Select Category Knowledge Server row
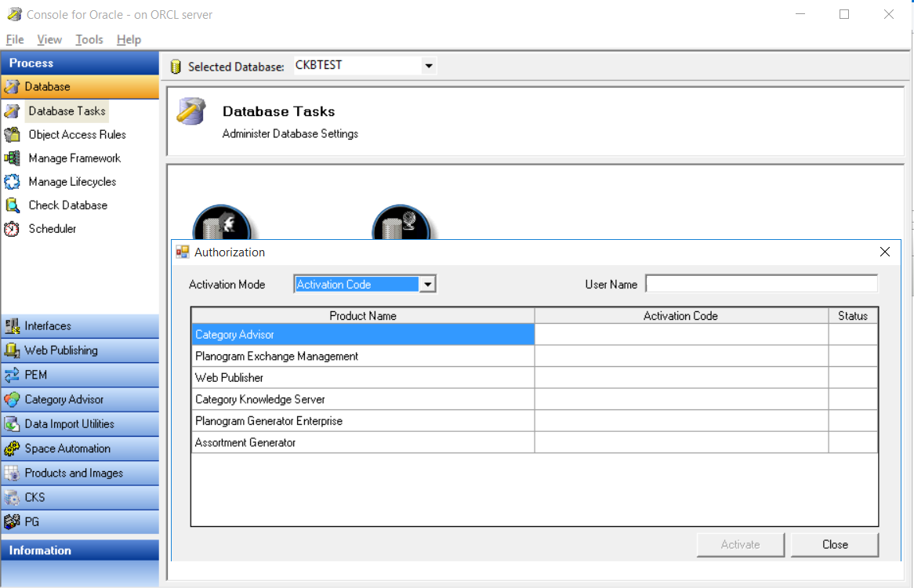This screenshot has width=914, height=588. 363,399
